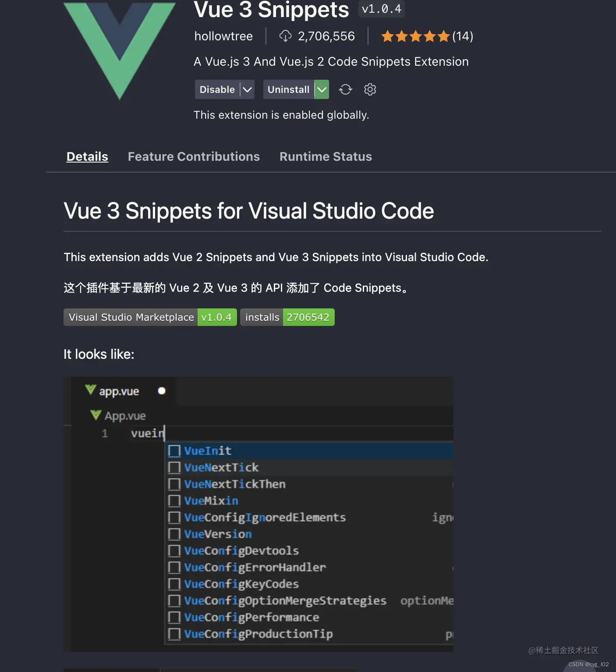Click the sync auto-update icon
616x672 pixels.
click(x=345, y=89)
